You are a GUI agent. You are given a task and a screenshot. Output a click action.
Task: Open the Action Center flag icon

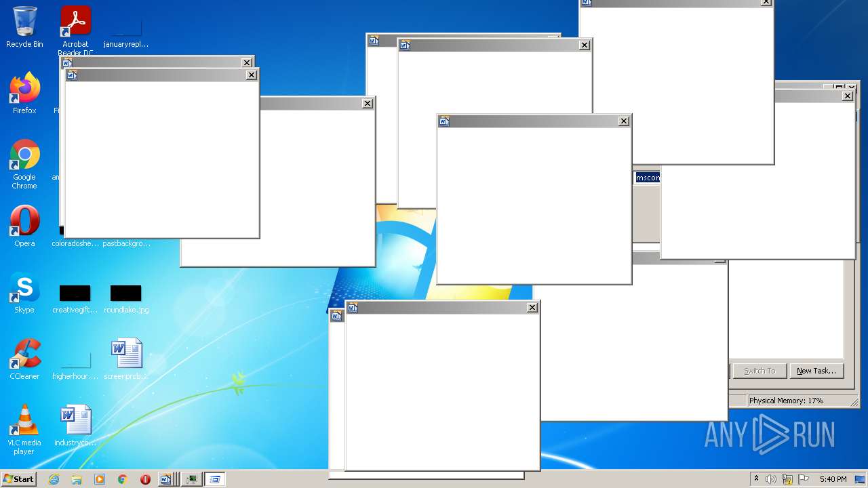click(x=804, y=479)
